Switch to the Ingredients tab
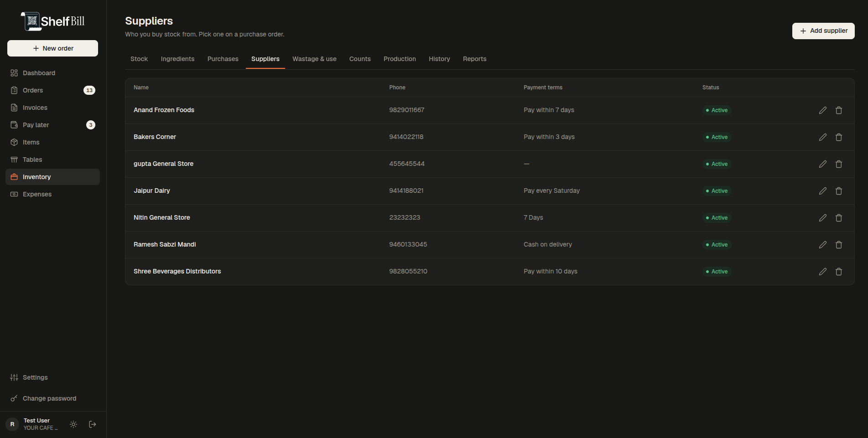The height and width of the screenshot is (438, 868). click(177, 59)
